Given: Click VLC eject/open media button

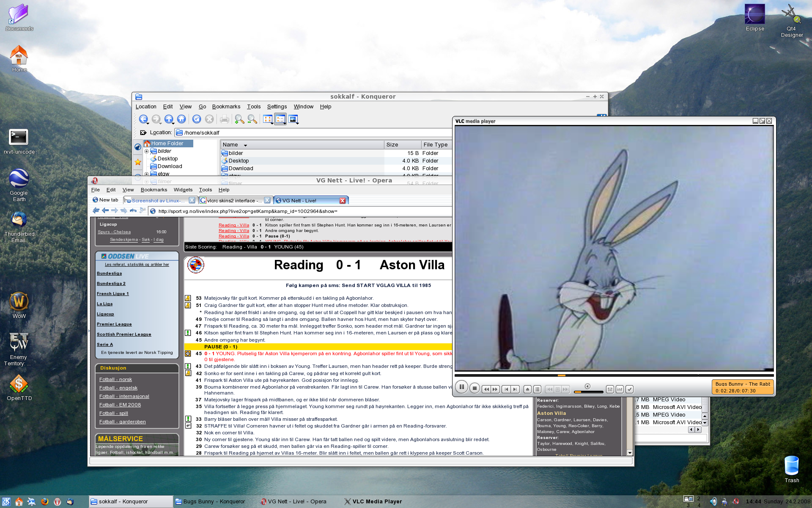Looking at the screenshot, I should point(527,389).
